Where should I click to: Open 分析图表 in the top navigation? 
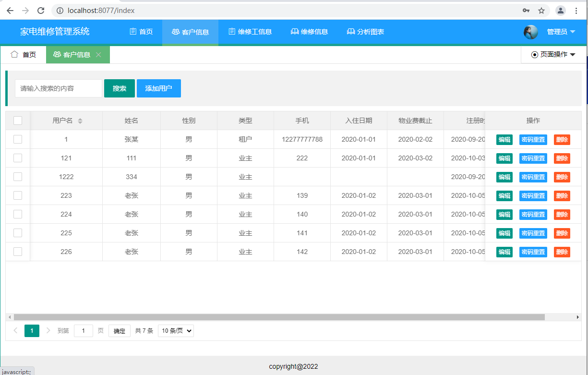(365, 32)
